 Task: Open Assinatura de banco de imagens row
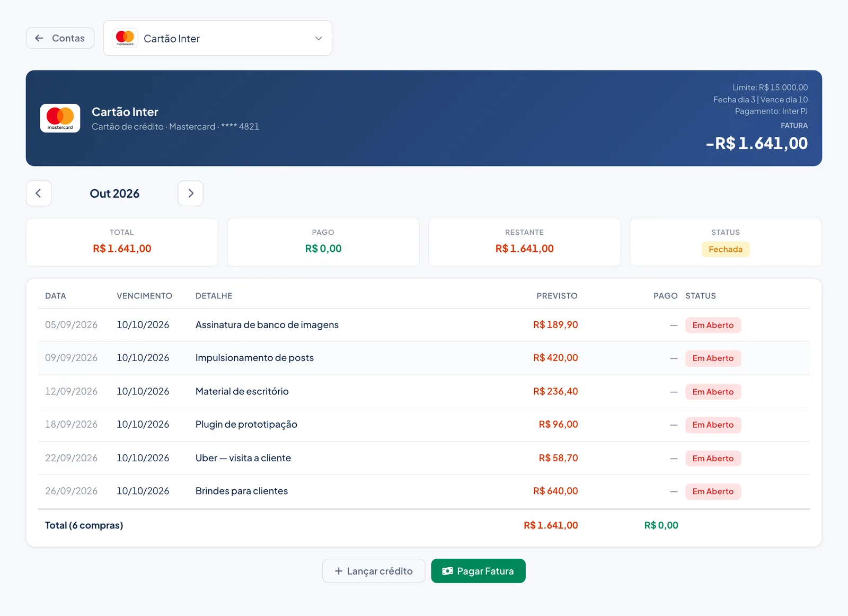pyautogui.click(x=424, y=325)
